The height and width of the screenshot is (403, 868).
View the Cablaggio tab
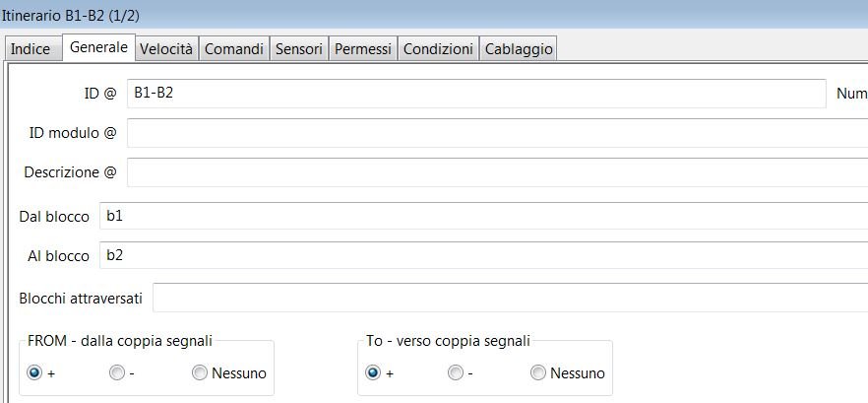520,48
